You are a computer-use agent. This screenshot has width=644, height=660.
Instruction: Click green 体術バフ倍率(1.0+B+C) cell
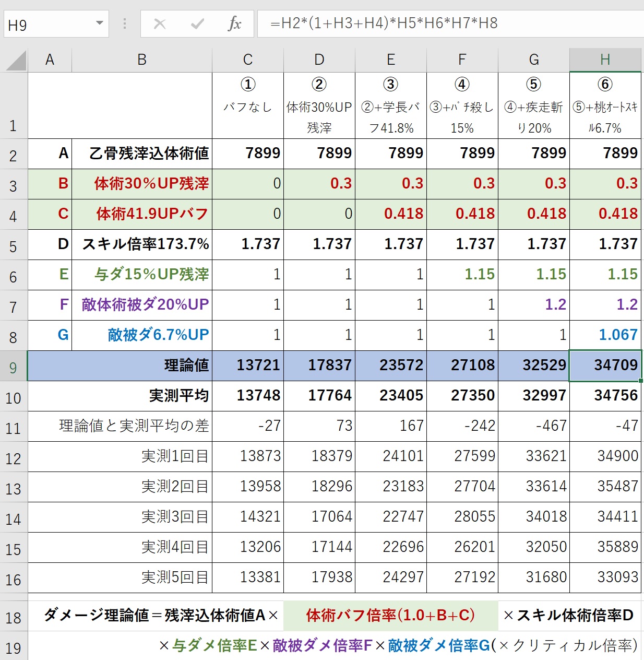pos(390,616)
